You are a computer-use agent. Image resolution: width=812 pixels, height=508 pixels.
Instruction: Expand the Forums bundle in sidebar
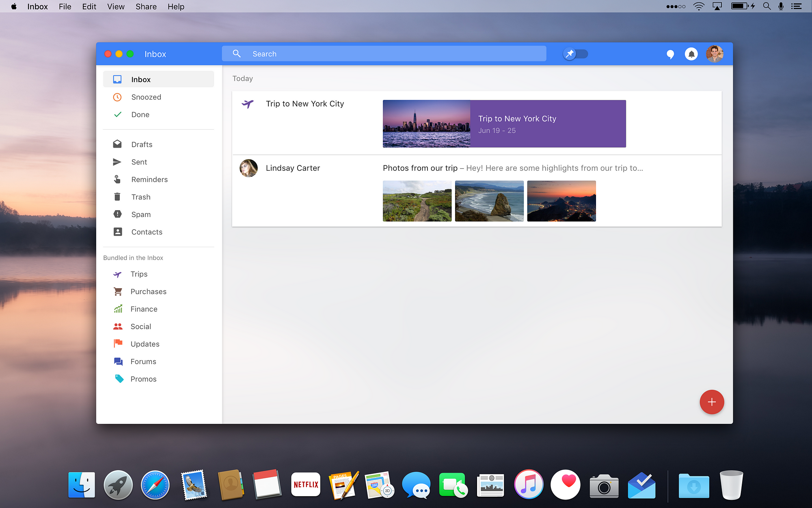click(143, 361)
